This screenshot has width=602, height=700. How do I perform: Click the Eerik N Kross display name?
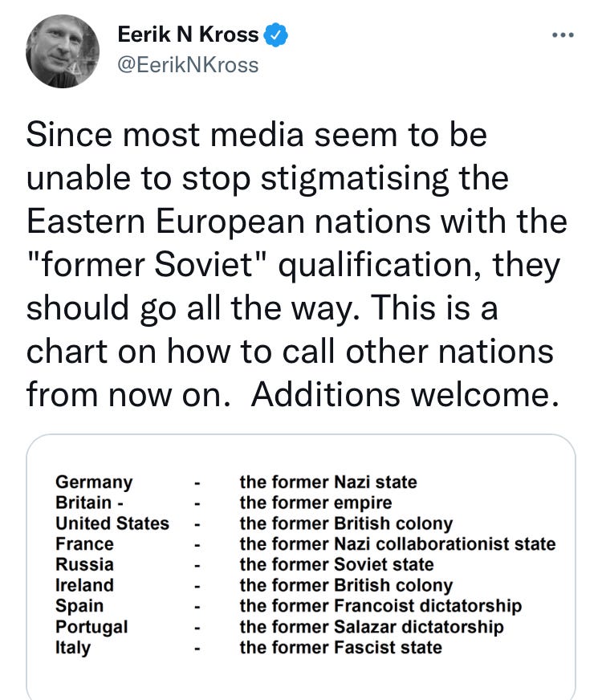(x=188, y=35)
